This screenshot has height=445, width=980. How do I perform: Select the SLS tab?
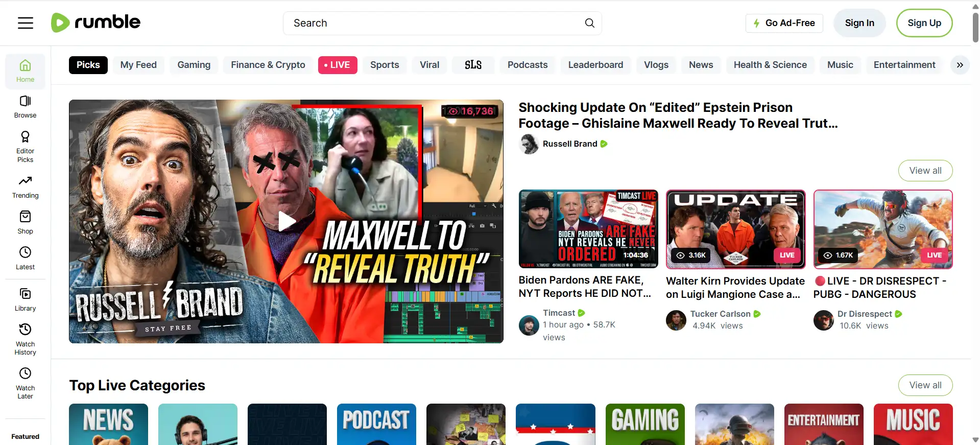point(473,65)
